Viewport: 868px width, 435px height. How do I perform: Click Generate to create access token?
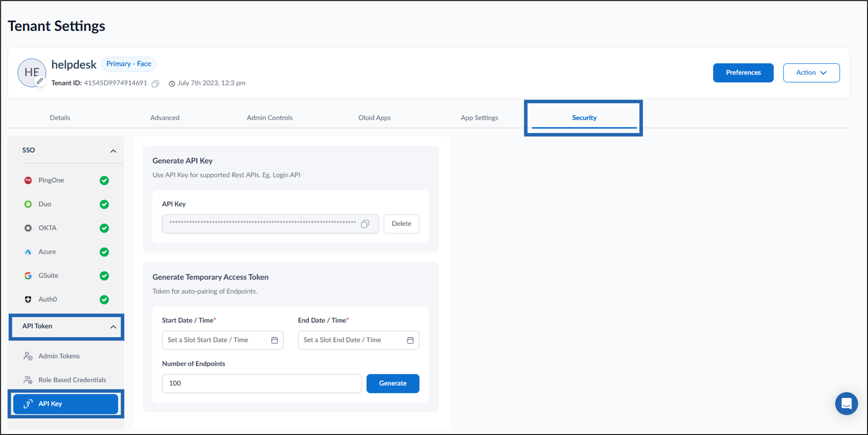coord(393,383)
